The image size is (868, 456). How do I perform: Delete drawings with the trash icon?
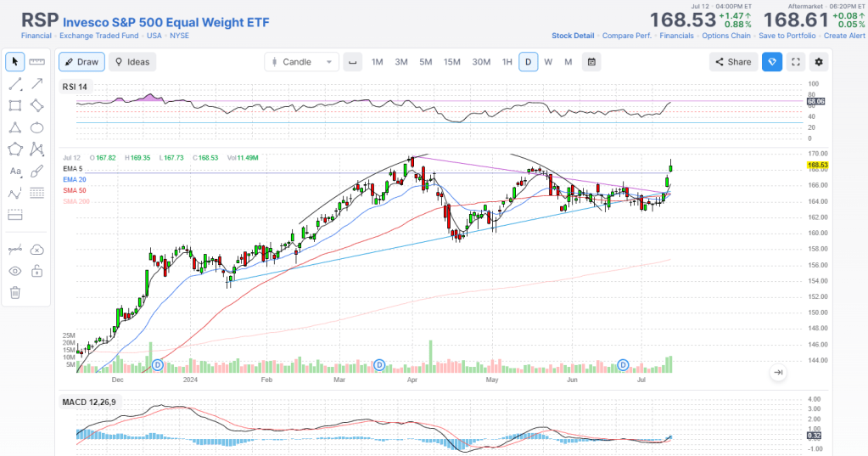(x=14, y=293)
